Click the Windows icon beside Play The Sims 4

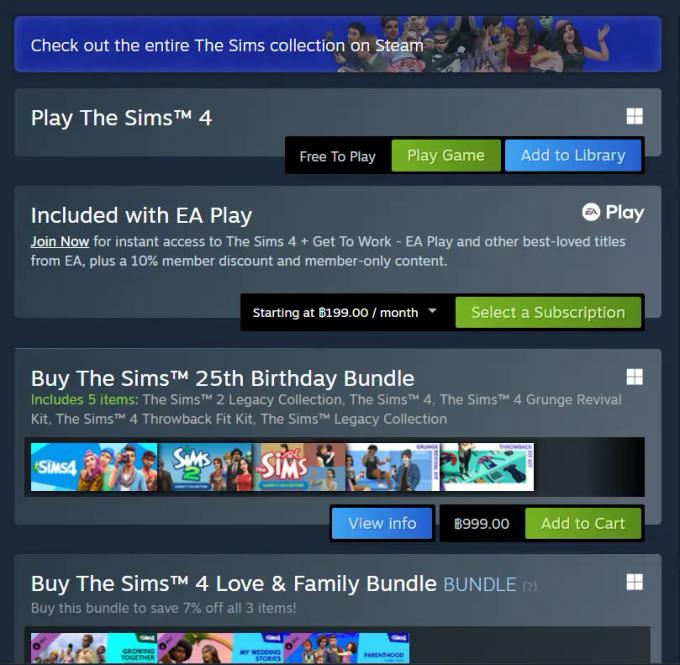coord(634,116)
